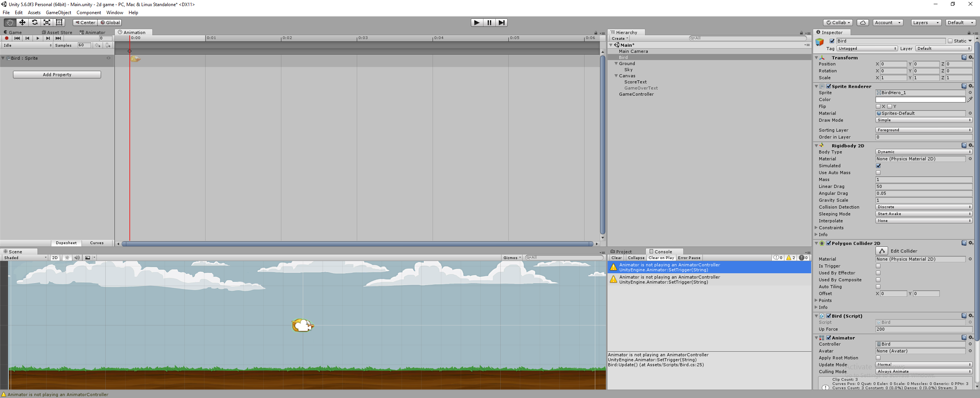980x398 pixels.
Task: Pause the game with the pause button
Action: tap(489, 23)
